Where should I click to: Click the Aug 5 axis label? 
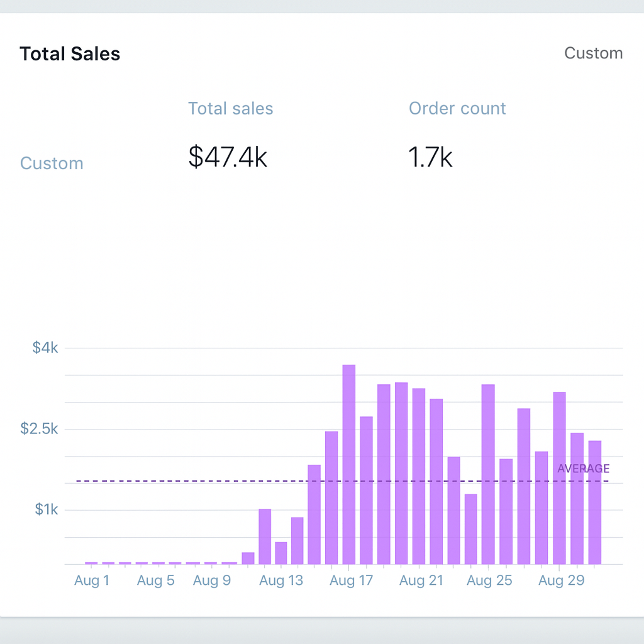click(x=155, y=580)
